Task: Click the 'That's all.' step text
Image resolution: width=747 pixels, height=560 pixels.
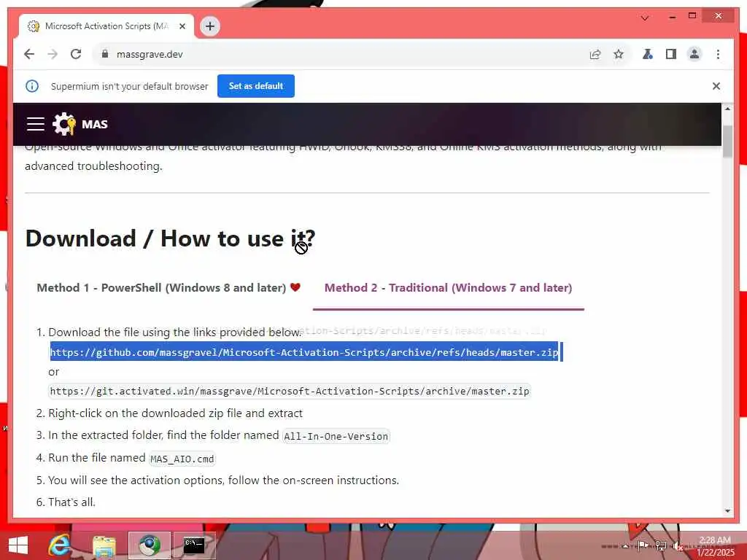Action: [x=72, y=502]
